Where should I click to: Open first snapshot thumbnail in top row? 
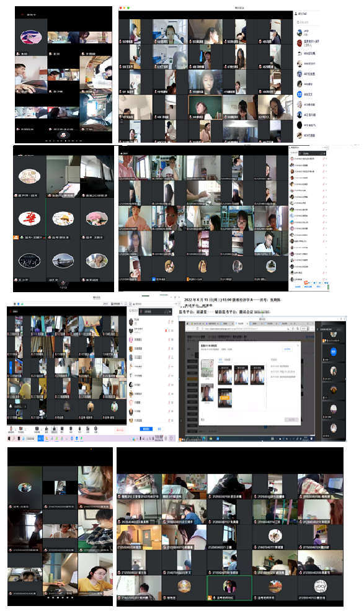(225, 375)
